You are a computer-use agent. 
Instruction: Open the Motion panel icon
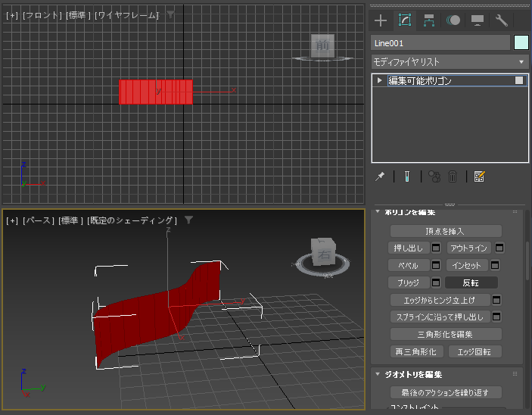453,20
